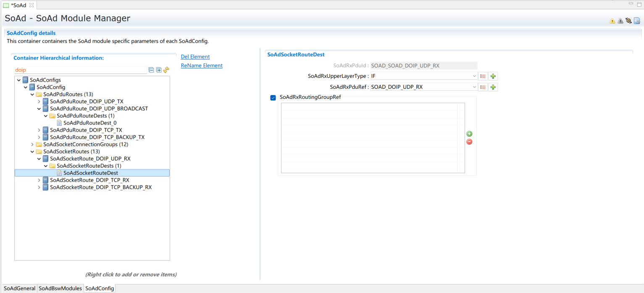
Task: Expand SoAdSocketRoute_DOIP_TCP_RX node
Action: pyautogui.click(x=39, y=180)
